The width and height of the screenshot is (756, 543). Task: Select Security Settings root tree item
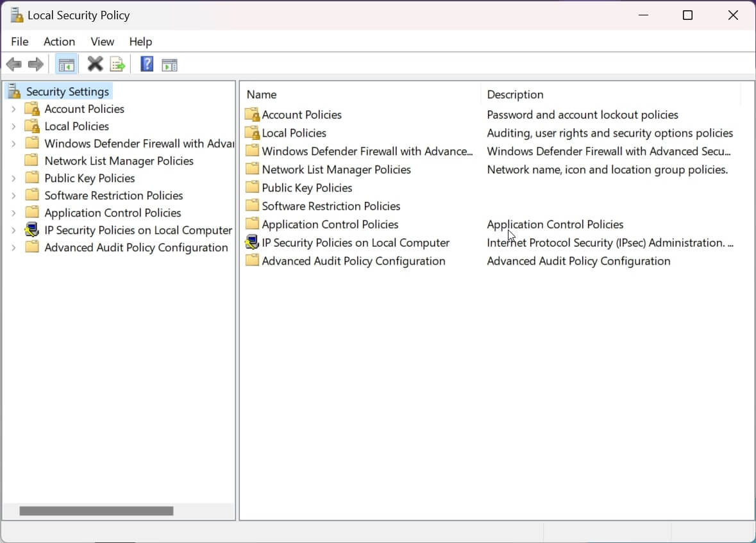[x=67, y=92]
